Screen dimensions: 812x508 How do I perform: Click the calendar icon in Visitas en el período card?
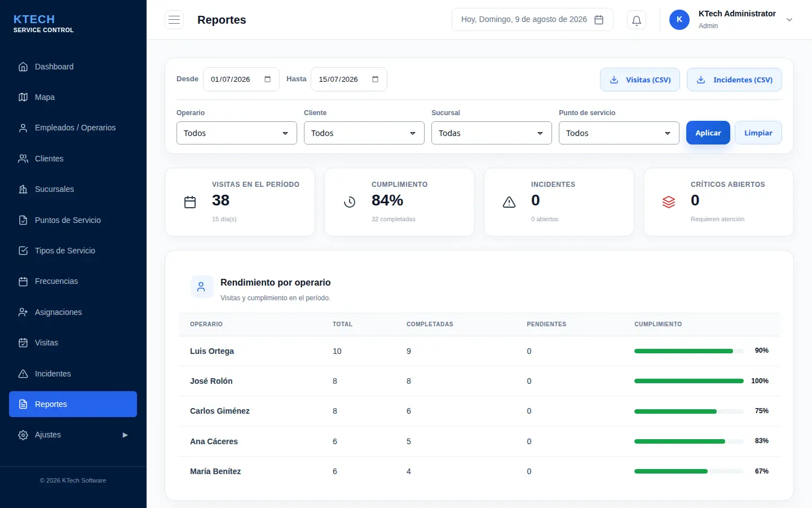pyautogui.click(x=190, y=202)
